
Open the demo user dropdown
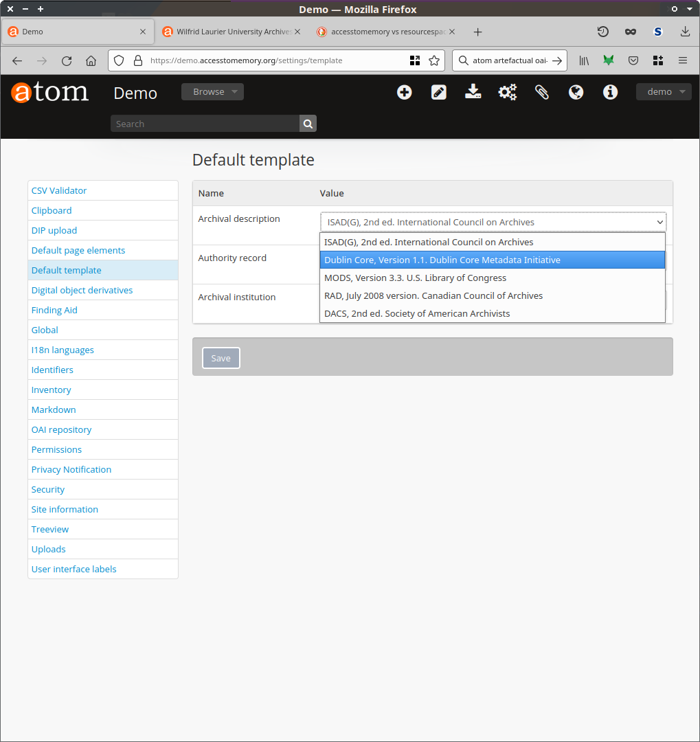click(x=664, y=92)
